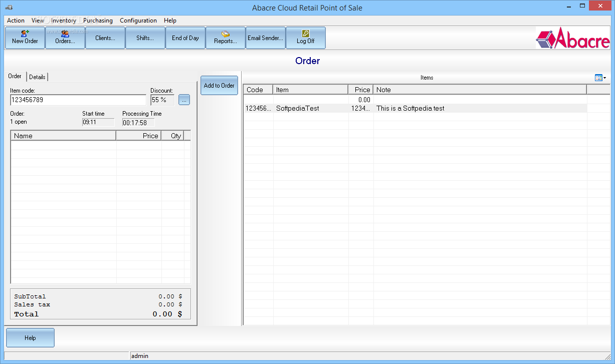
Task: Click the SubTotal line
Action: pos(98,296)
